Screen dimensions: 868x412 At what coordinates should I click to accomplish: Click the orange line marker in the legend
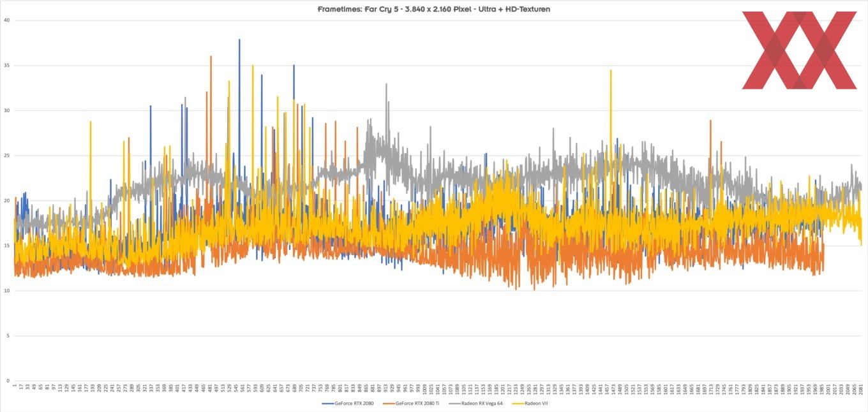coord(389,403)
